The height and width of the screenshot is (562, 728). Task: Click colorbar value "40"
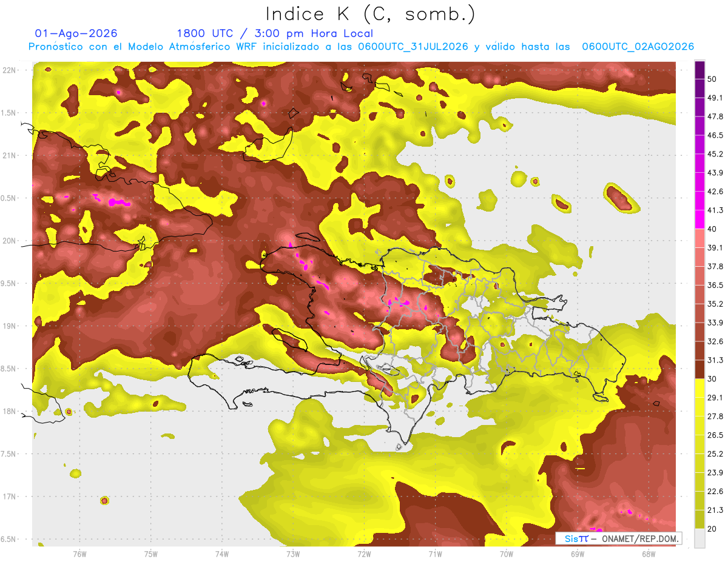[x=712, y=229]
